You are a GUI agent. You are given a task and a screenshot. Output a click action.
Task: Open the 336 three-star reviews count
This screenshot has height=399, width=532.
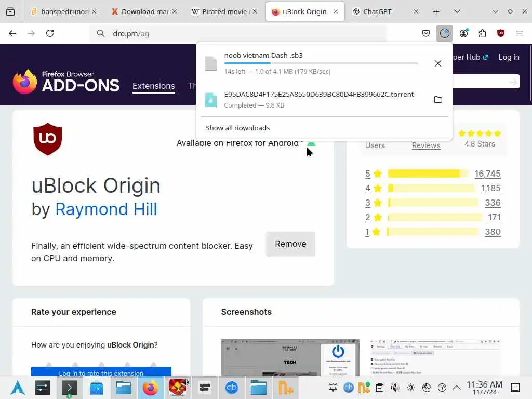(493, 203)
